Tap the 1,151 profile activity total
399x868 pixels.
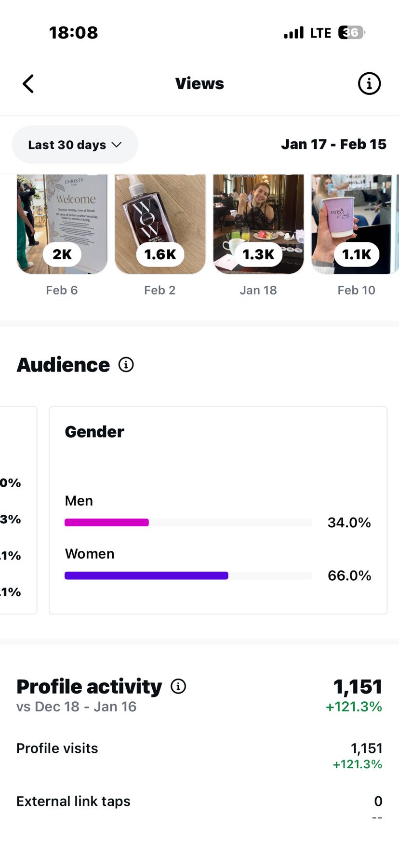[x=357, y=686]
